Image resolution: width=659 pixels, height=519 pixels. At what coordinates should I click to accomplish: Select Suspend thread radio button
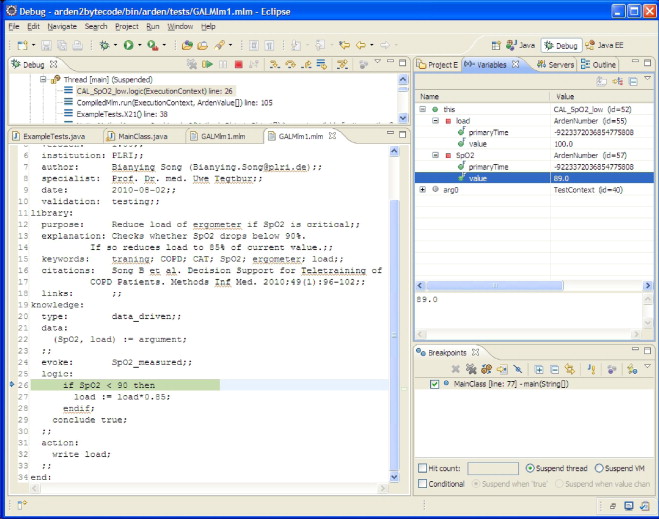point(530,468)
